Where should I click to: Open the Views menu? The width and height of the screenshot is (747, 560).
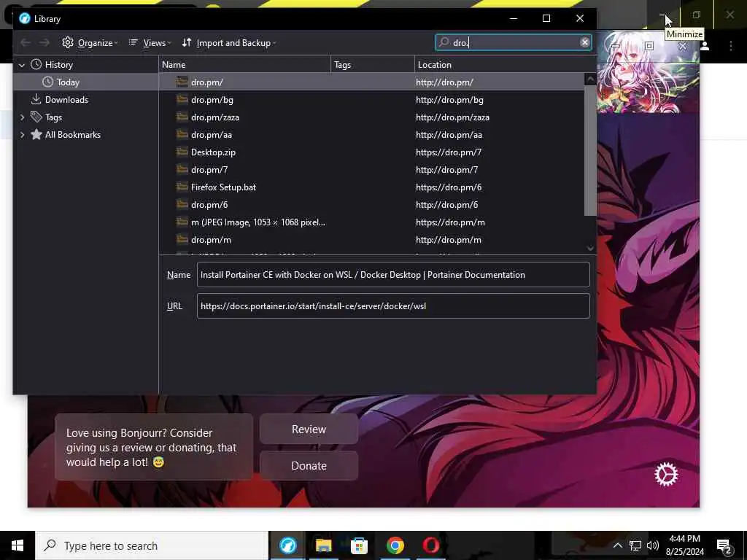click(150, 43)
